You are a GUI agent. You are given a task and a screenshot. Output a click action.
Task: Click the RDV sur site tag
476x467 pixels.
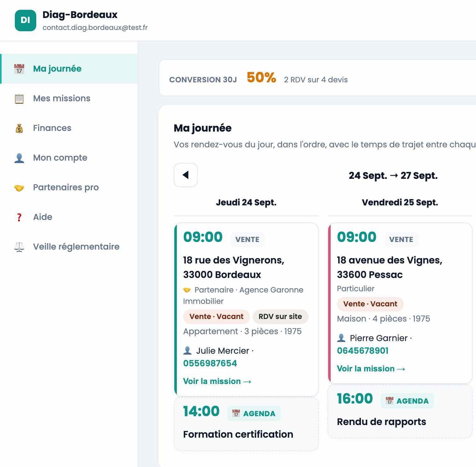[280, 316]
